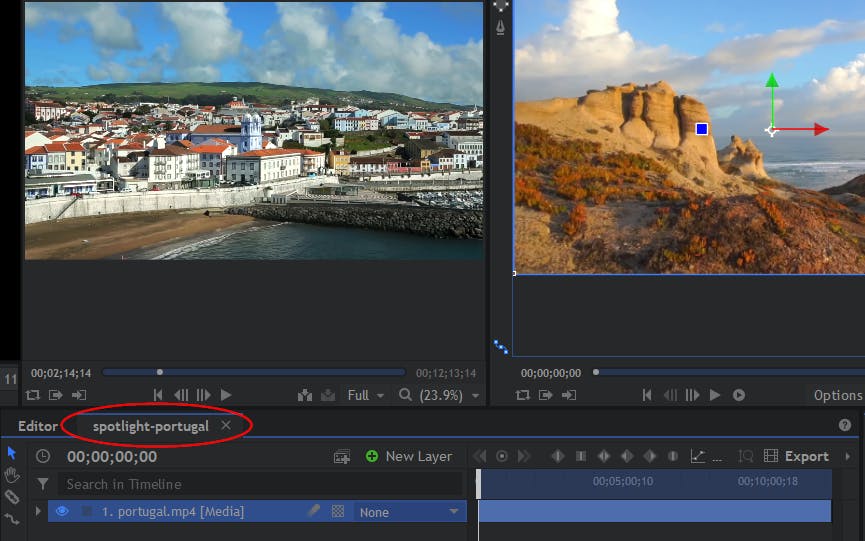Overlay clip from Trimmer onto timeline

pyautogui.click(x=328, y=395)
